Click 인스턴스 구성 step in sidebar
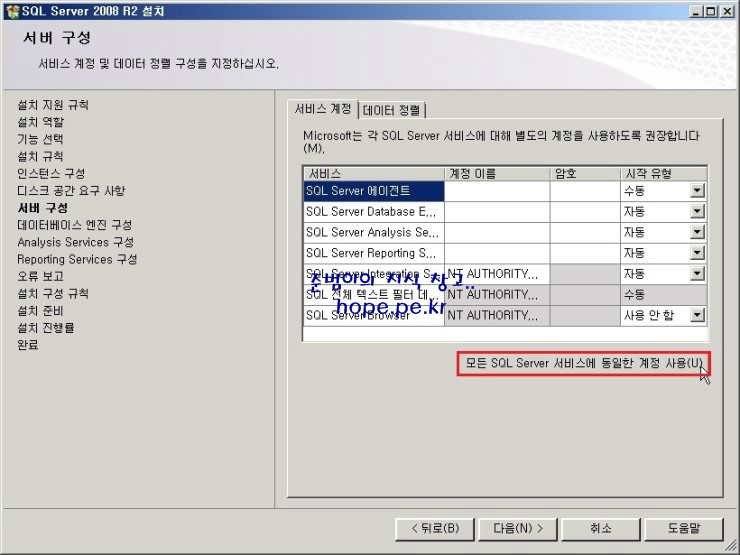Screen dimensions: 740x555 point(51,174)
